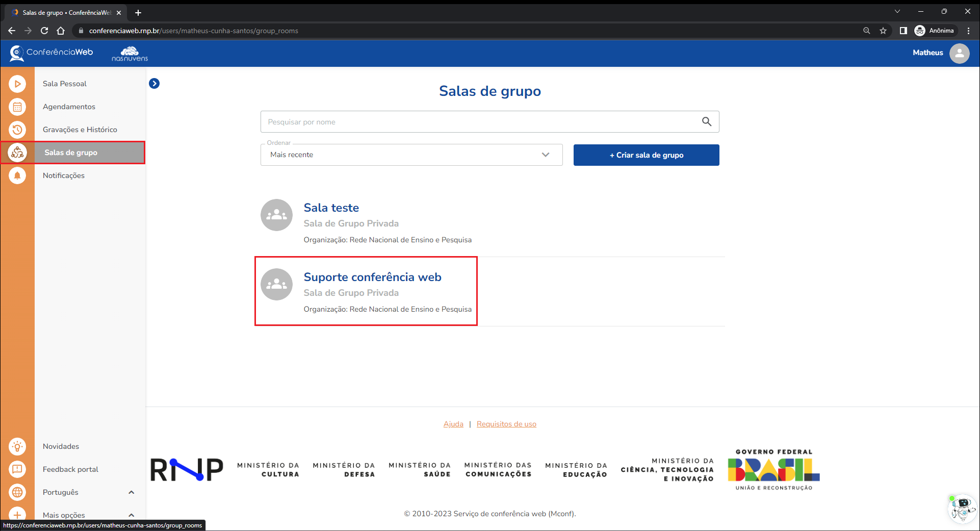Open the Novidades lightbulb icon
This screenshot has height=531, width=980.
click(x=17, y=446)
